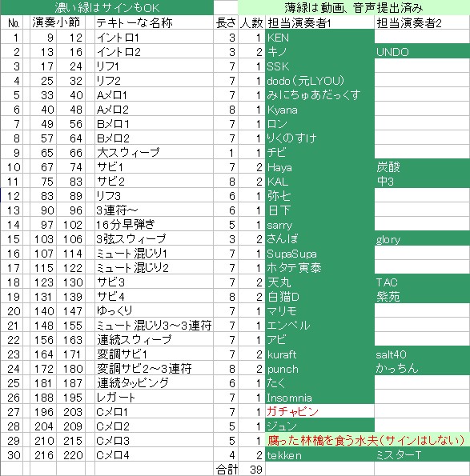Click the UNDO performer cell

422,51
